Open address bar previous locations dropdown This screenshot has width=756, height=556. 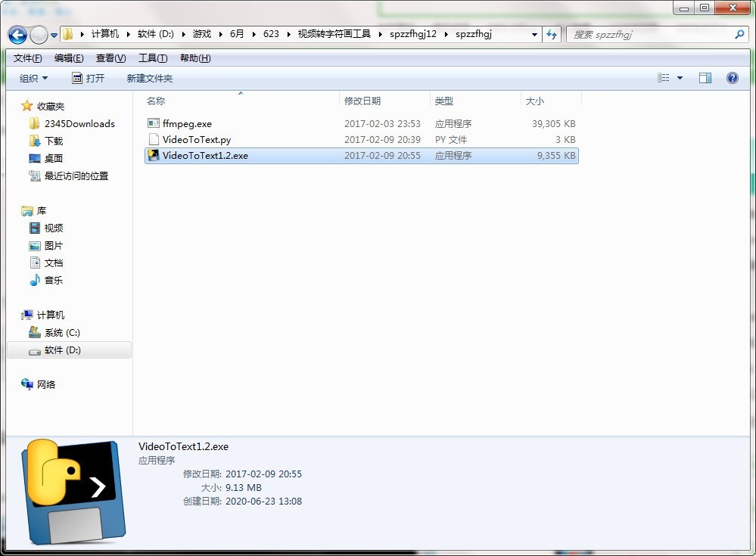(x=534, y=35)
